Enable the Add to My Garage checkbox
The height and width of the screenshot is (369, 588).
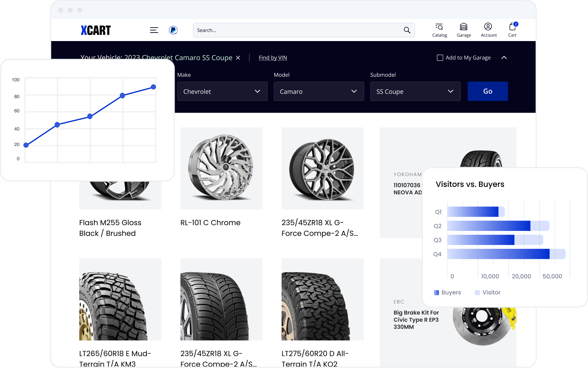pyautogui.click(x=440, y=58)
